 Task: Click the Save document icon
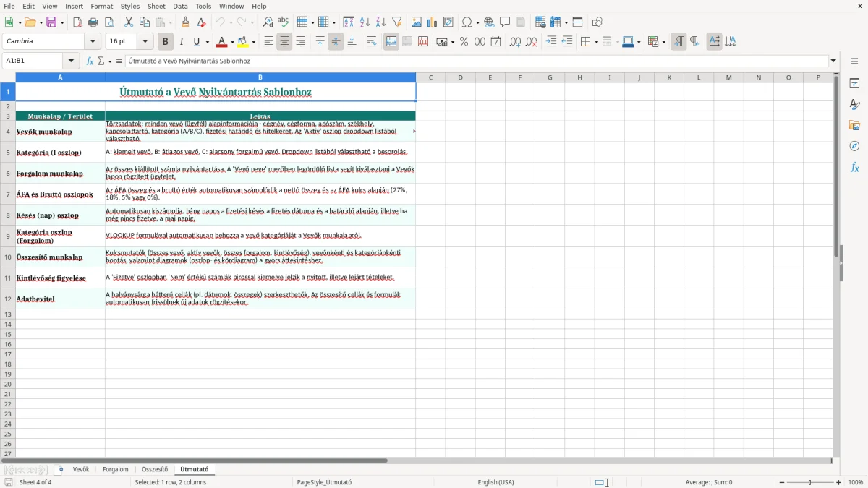tap(51, 22)
